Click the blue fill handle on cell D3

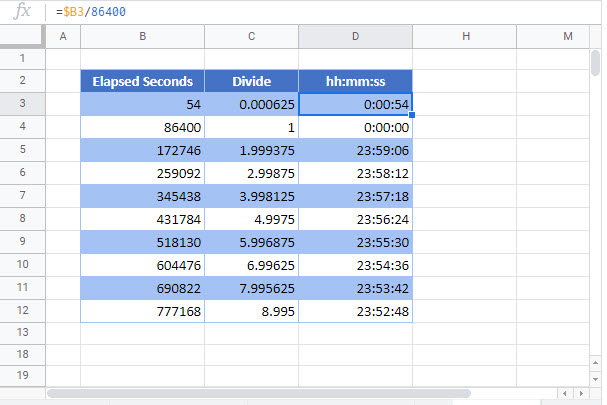(412, 115)
